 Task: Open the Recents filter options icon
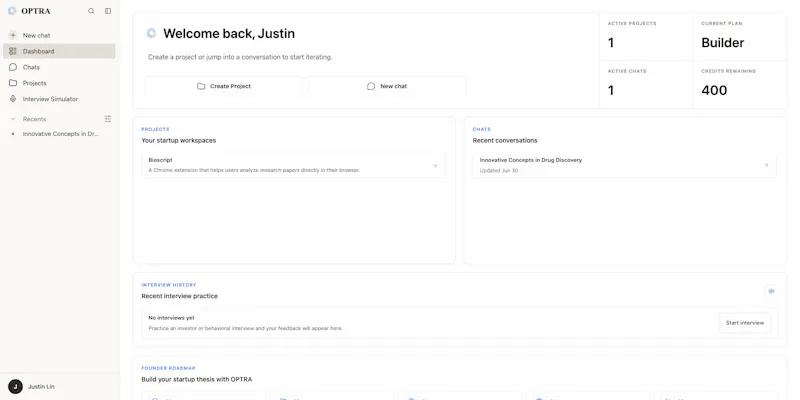coord(108,119)
